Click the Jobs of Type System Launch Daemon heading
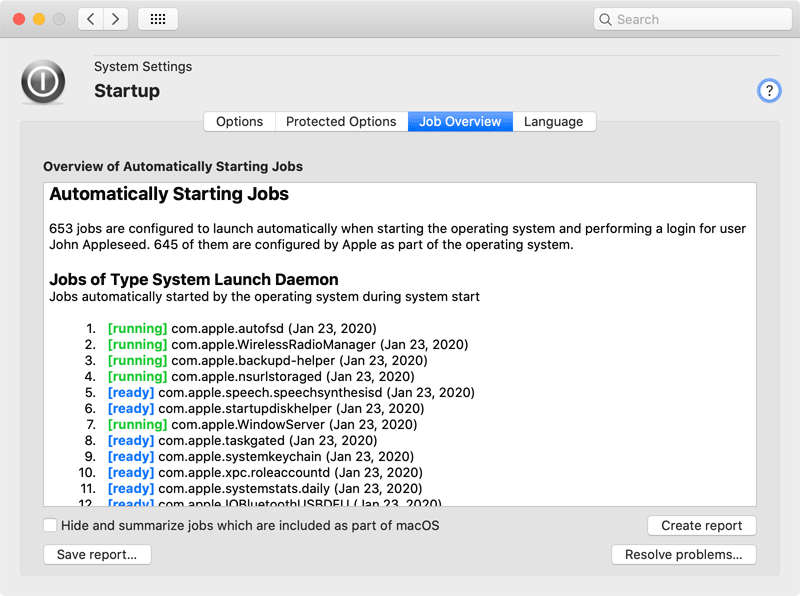Image resolution: width=800 pixels, height=596 pixels. [194, 279]
